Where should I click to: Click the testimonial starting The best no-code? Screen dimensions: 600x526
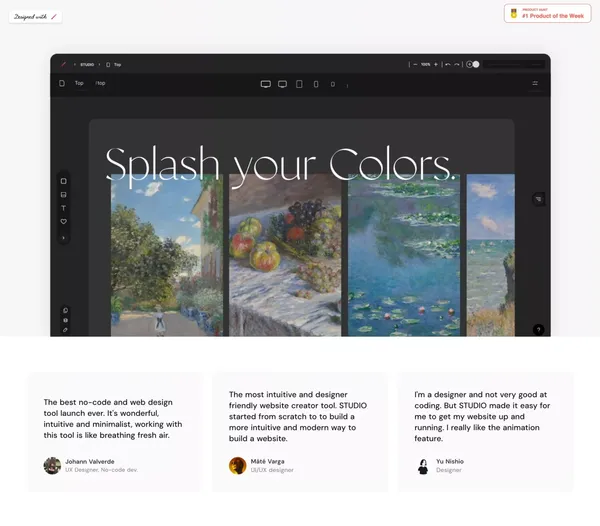(113, 419)
